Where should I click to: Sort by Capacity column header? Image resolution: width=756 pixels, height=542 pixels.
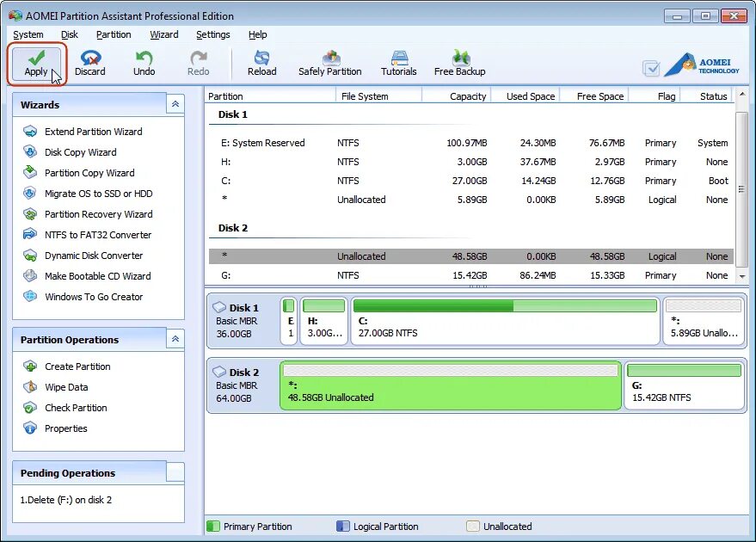(456, 96)
